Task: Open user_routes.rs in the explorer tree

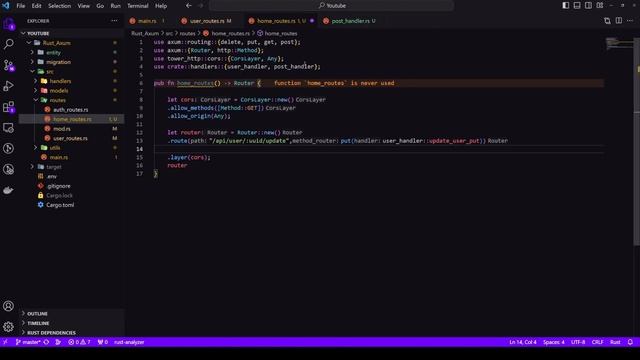Action: click(x=71, y=138)
